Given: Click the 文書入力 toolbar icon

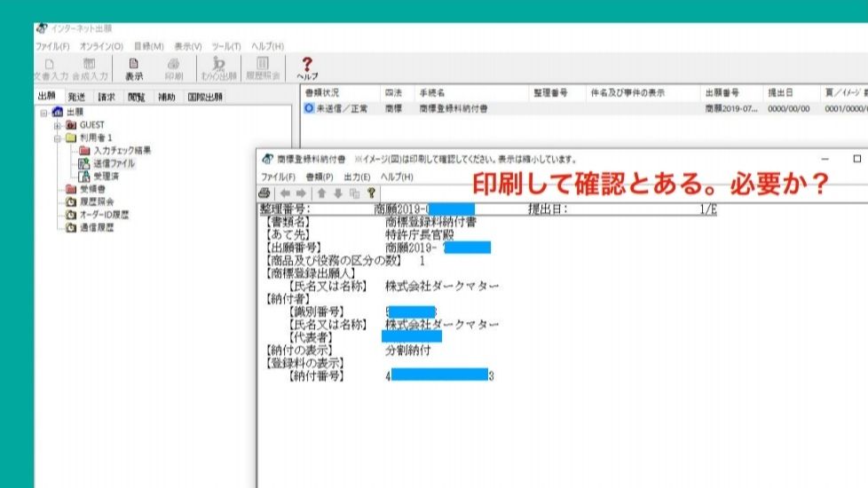Looking at the screenshot, I should pos(50,68).
